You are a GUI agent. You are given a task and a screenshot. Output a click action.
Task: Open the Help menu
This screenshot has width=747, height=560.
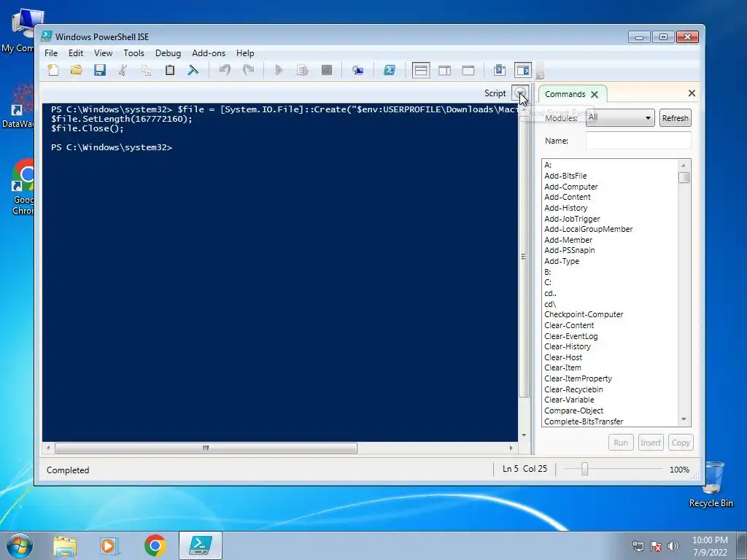point(245,52)
